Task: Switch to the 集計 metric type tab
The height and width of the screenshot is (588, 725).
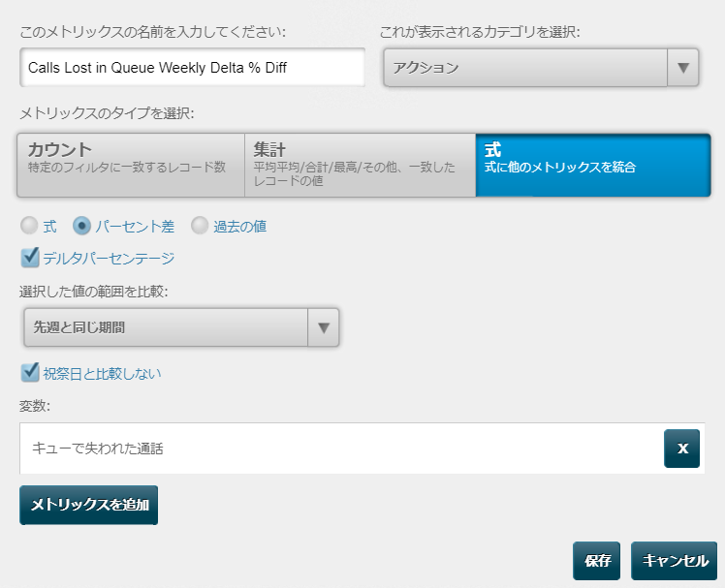Action: (360, 166)
